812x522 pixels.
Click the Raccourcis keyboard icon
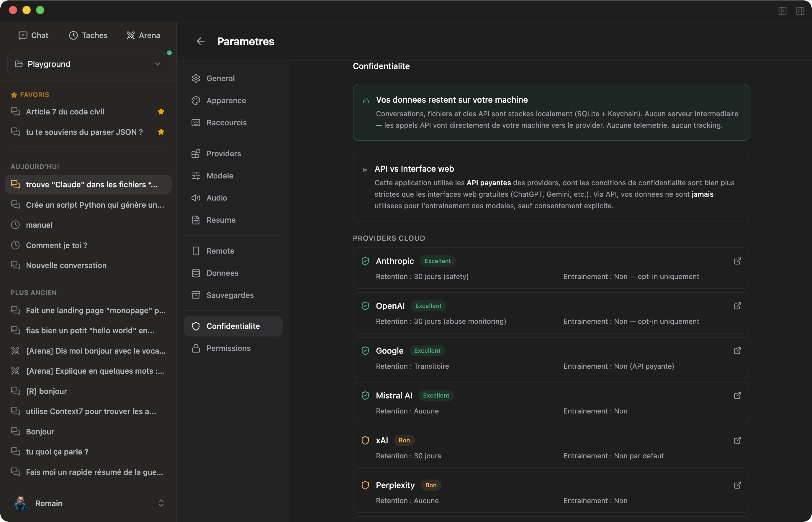click(196, 123)
